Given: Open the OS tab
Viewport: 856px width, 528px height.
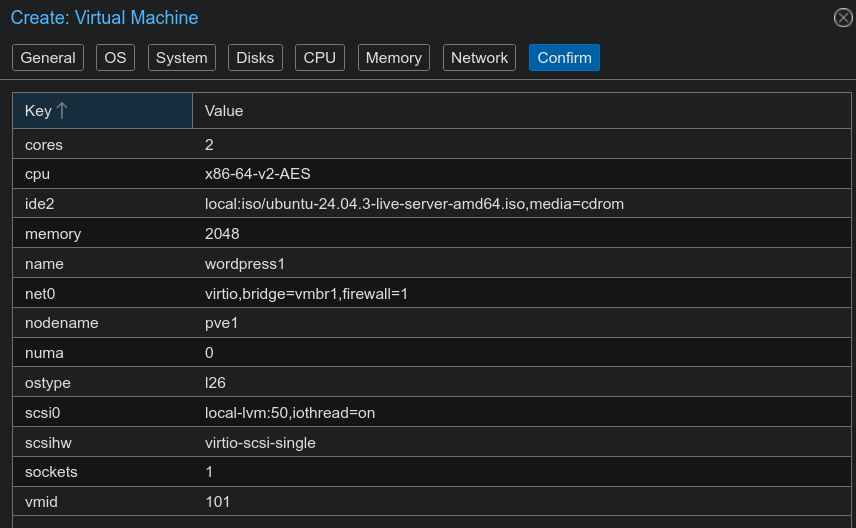Looking at the screenshot, I should (x=116, y=58).
